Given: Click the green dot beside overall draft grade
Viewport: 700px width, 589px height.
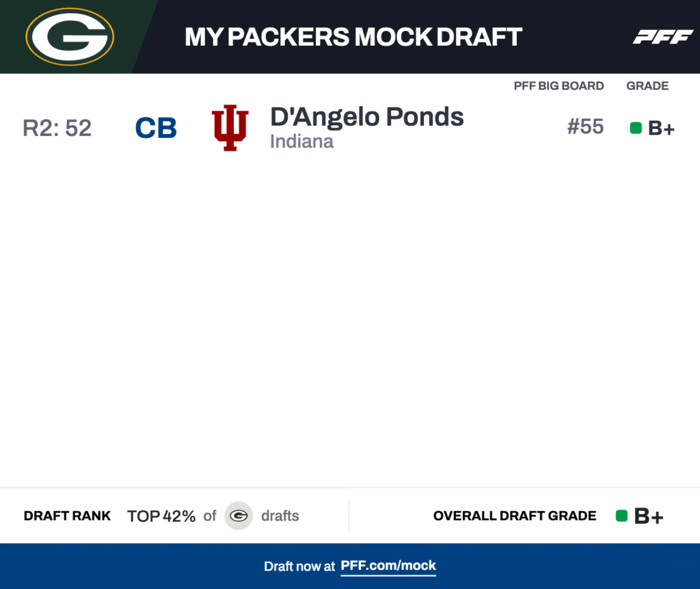Looking at the screenshot, I should click(621, 516).
